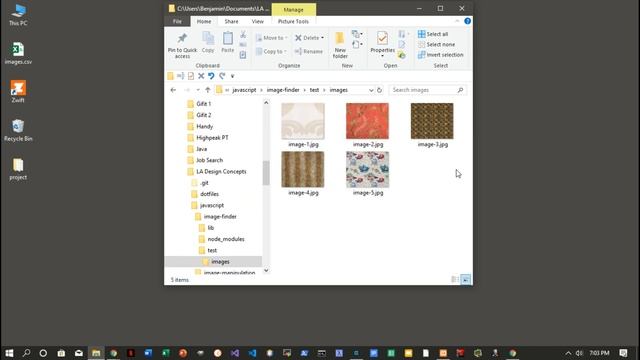Click Select all
Image resolution: width=640 pixels, height=360 pixels.
point(433,34)
